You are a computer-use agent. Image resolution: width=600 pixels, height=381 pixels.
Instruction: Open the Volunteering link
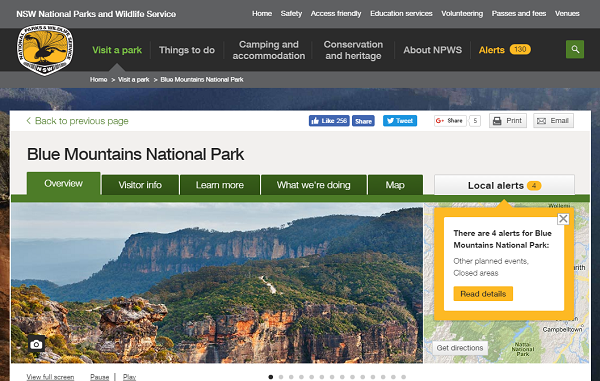point(462,14)
